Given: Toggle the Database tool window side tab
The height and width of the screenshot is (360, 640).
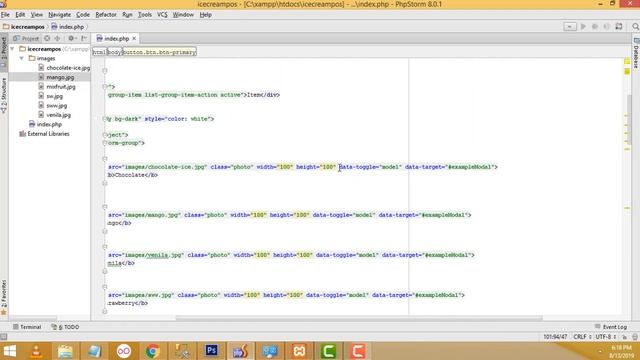Looking at the screenshot, I should click(x=636, y=53).
